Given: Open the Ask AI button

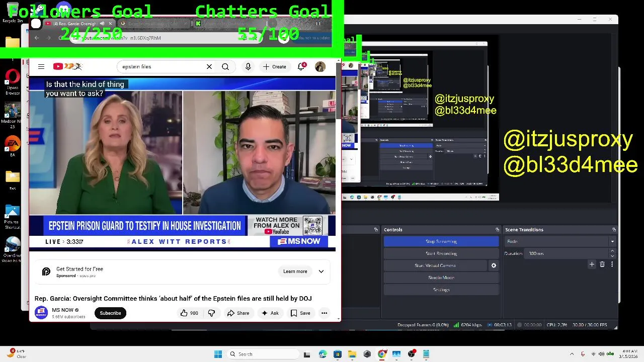Looking at the screenshot, I should coord(270,313).
